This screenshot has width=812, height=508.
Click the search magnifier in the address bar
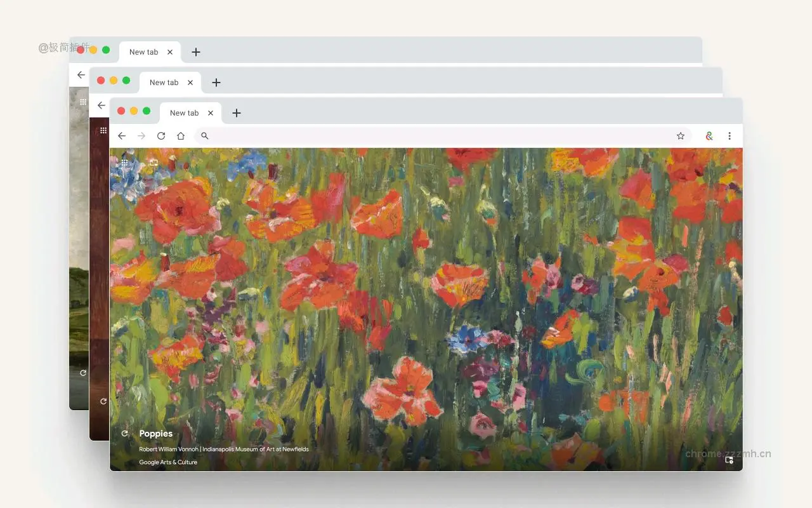(x=204, y=135)
